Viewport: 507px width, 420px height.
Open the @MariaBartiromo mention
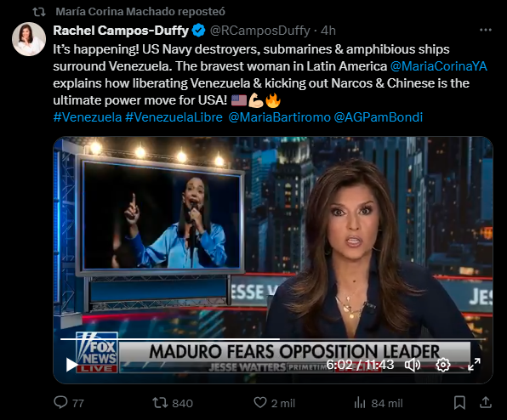tap(279, 117)
